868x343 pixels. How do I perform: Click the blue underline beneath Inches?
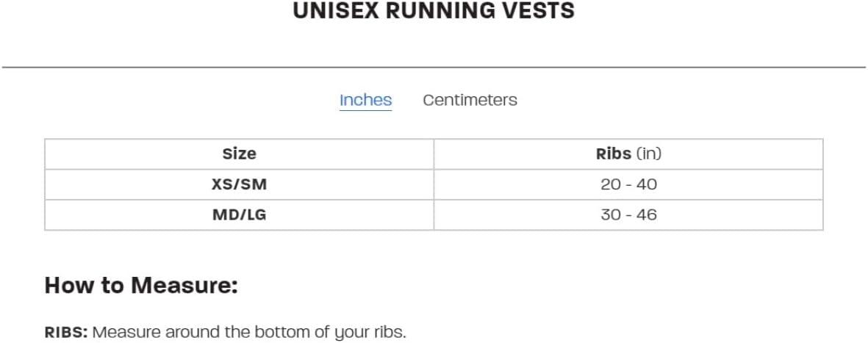point(365,110)
